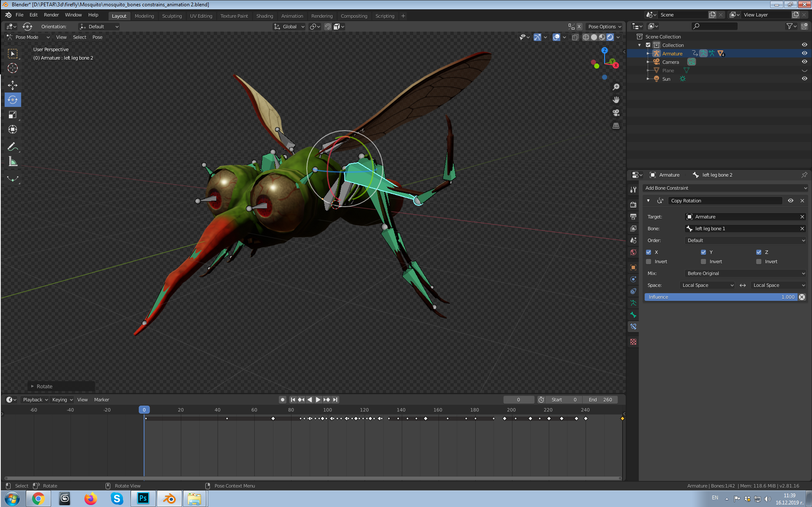Open the Space dropdown showing Local Space

tap(708, 285)
